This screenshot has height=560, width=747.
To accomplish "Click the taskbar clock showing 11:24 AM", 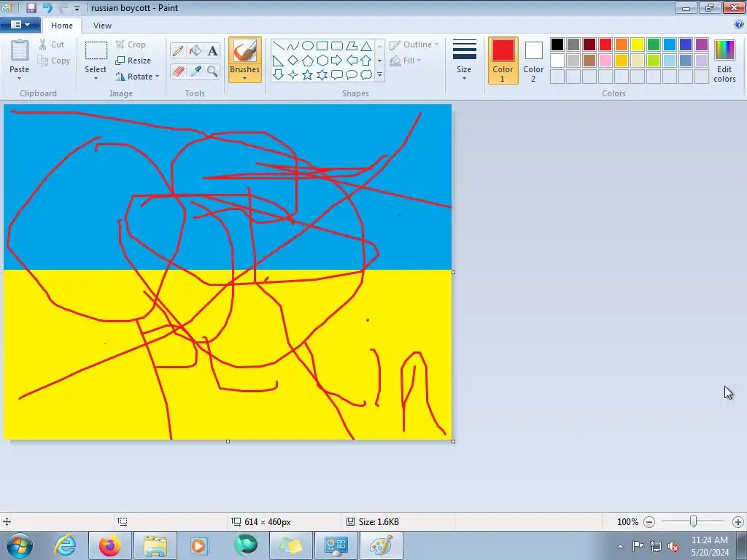I will [x=709, y=545].
